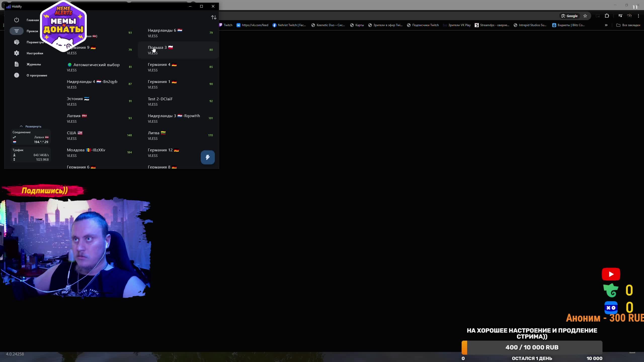Viewport: 644px width, 362px height.
Task: Expand the Развернуть sidebar chevron
Action: pos(21,126)
